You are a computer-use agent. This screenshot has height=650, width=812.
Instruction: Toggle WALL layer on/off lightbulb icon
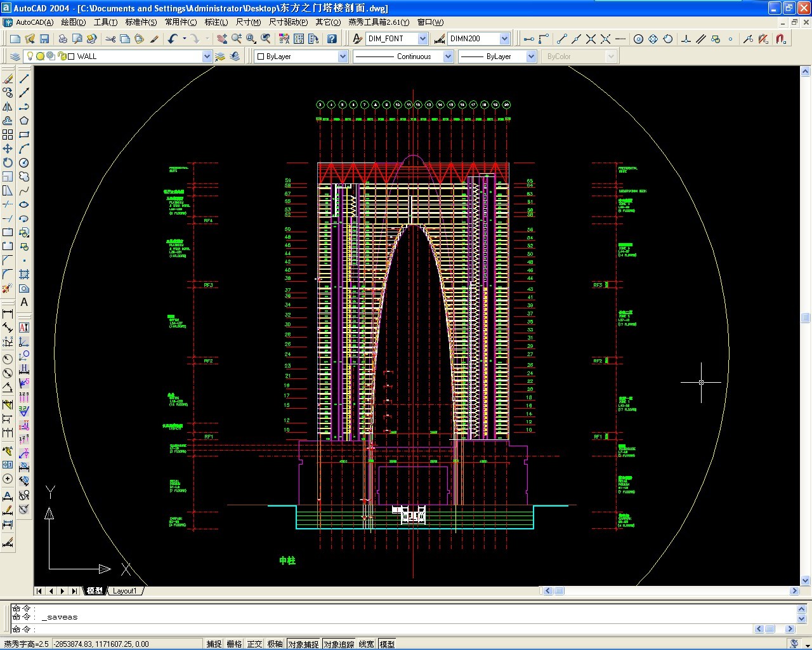click(30, 56)
